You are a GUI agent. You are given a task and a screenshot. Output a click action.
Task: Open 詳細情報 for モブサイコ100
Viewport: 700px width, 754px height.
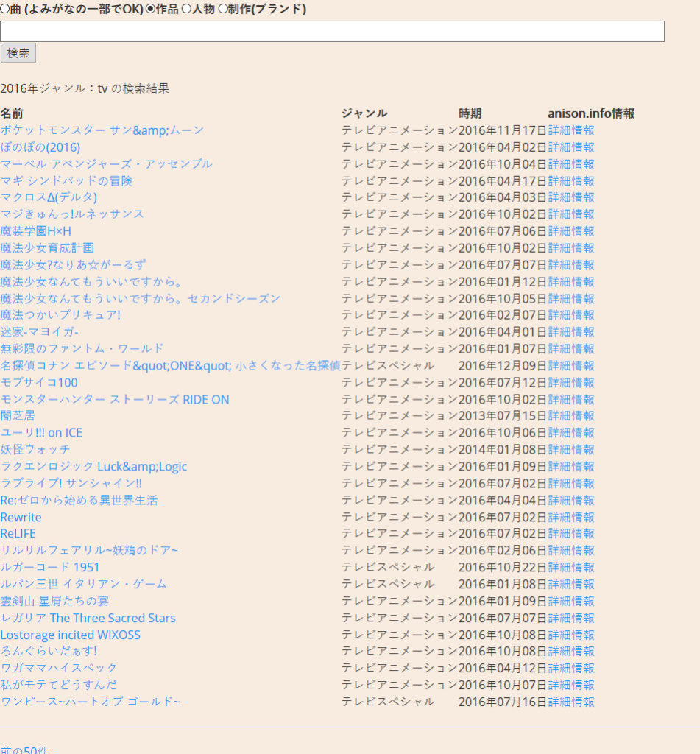(x=571, y=383)
